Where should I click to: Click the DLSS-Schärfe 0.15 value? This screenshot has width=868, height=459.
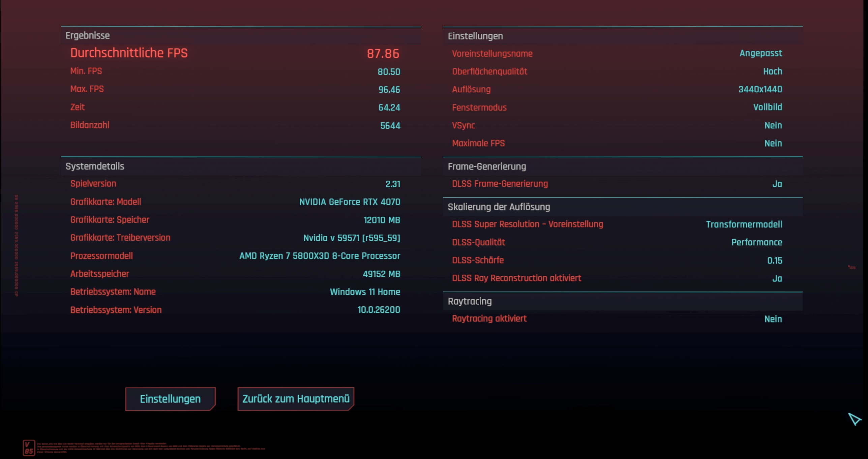point(774,261)
